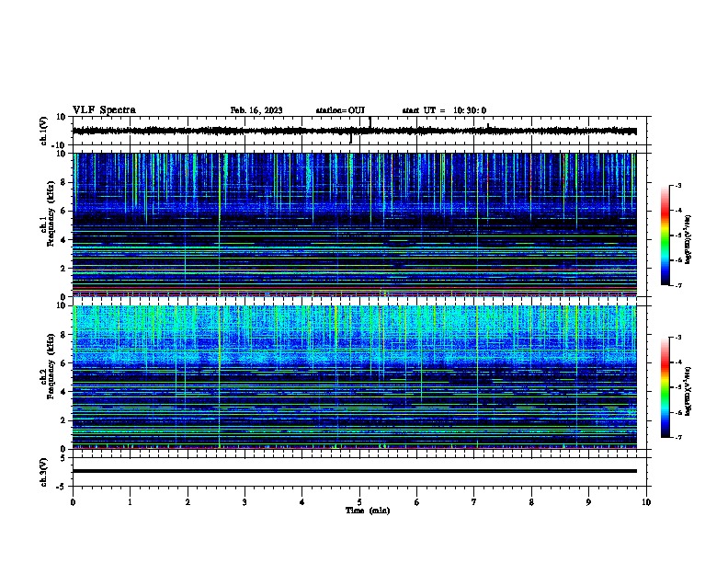Image resolution: width=728 pixels, height=563 pixels.
Task: Click time axis tick label "4"
Action: tap(302, 502)
